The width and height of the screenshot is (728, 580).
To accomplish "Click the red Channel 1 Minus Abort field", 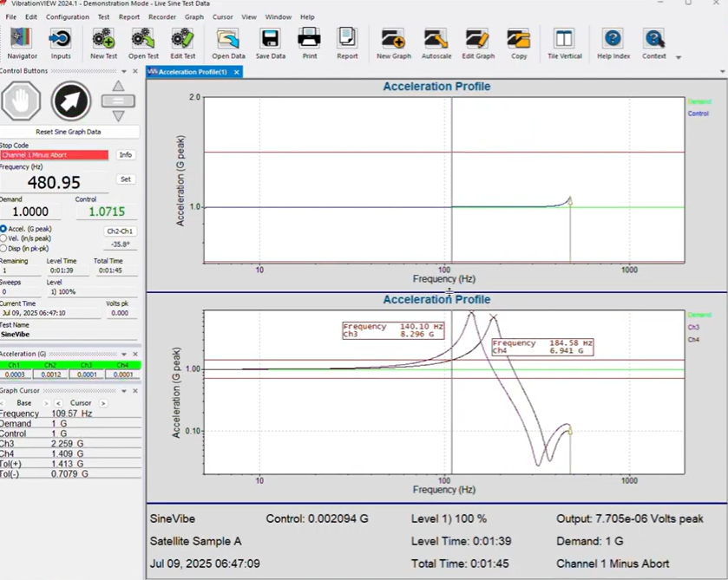I will pos(54,155).
